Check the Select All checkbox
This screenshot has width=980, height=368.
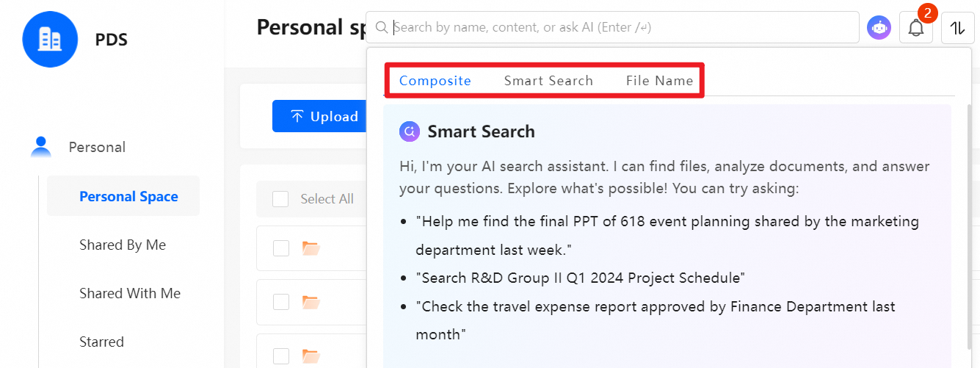point(280,199)
